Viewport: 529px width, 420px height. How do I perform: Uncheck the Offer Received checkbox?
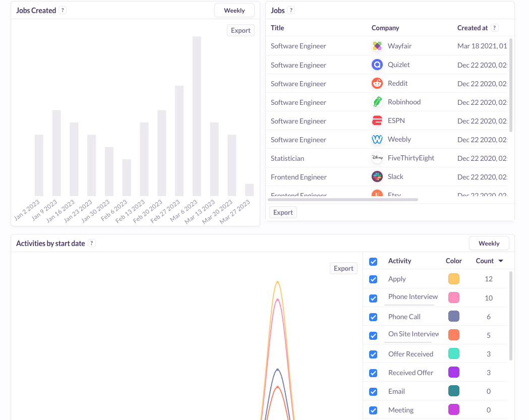373,354
